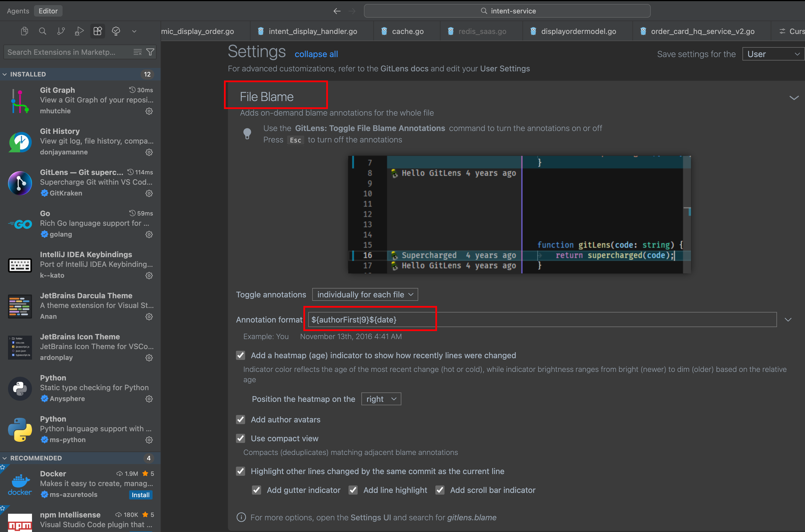
Task: Install the Docker extension
Action: pyautogui.click(x=141, y=495)
